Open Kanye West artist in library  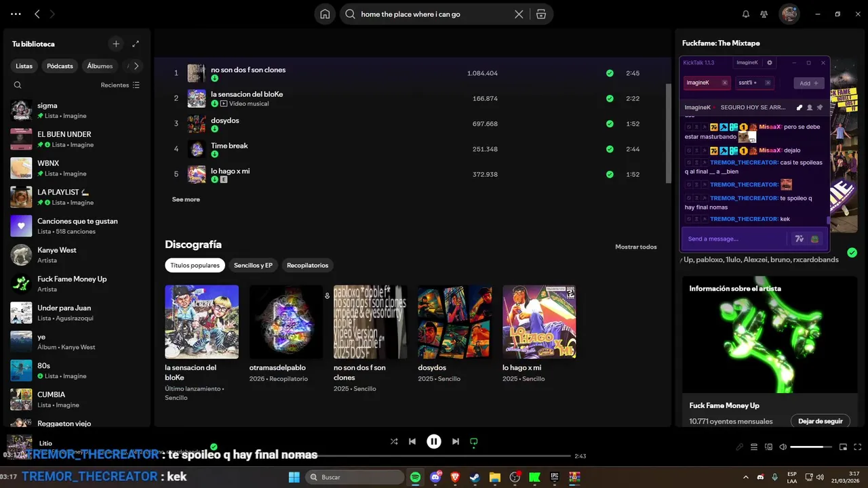point(77,255)
